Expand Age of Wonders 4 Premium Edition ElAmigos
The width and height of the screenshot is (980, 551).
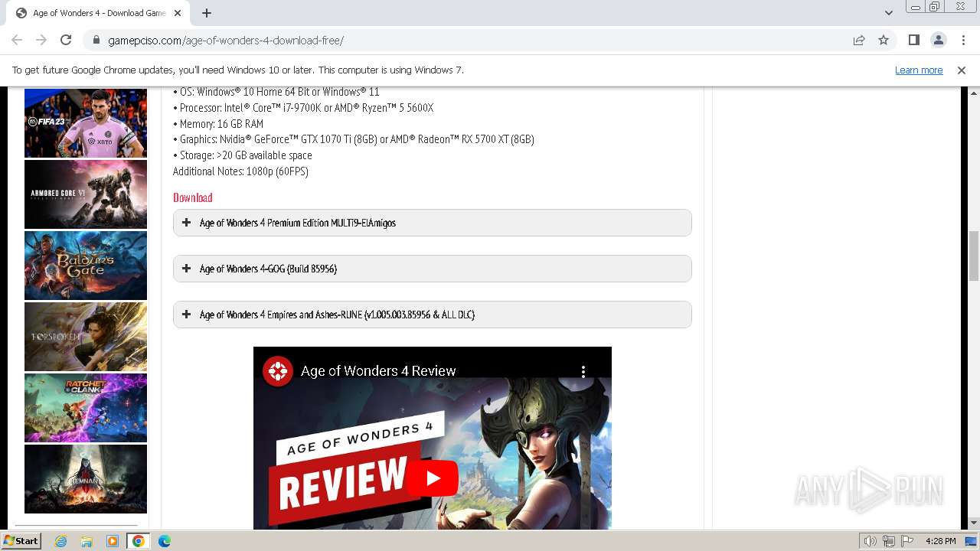pyautogui.click(x=433, y=223)
